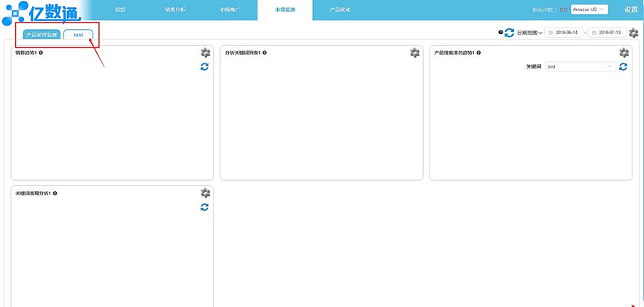The width and height of the screenshot is (644, 307).
Task: Select the 市场监测 tab
Action: pos(285,10)
